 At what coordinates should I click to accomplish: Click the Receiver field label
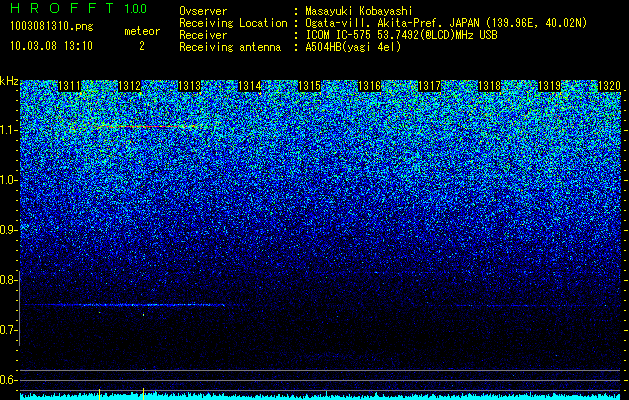(203, 35)
